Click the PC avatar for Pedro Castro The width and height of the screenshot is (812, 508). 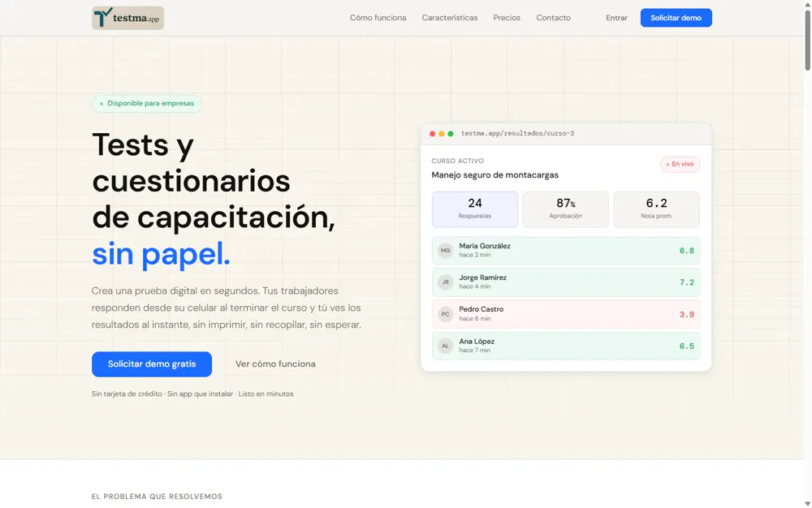445,314
